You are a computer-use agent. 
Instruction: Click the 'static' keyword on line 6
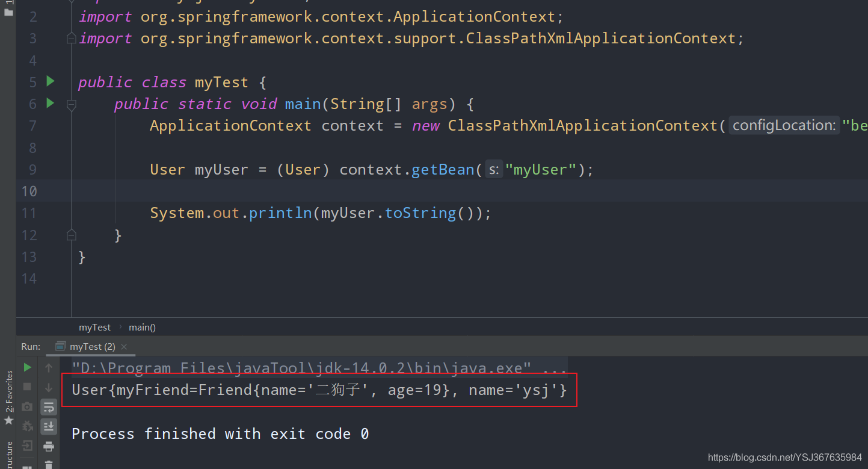205,104
